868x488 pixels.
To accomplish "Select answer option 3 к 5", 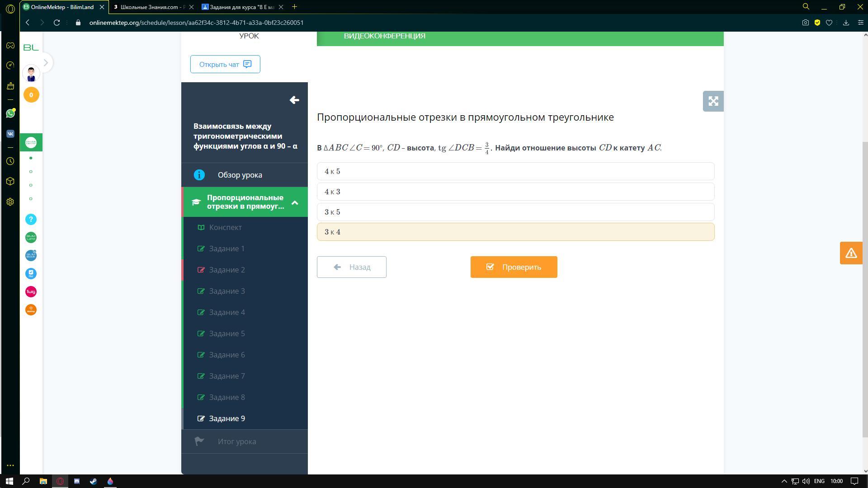I will pyautogui.click(x=515, y=212).
